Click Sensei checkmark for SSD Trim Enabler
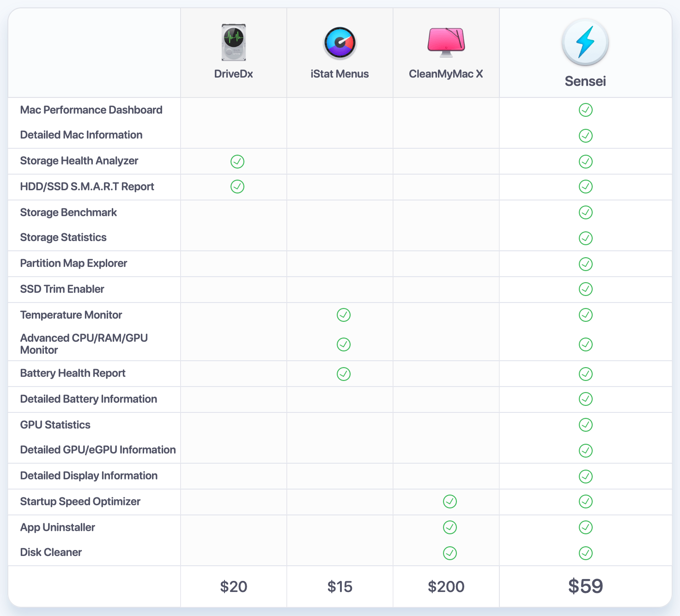Image resolution: width=680 pixels, height=616 pixels. click(586, 289)
